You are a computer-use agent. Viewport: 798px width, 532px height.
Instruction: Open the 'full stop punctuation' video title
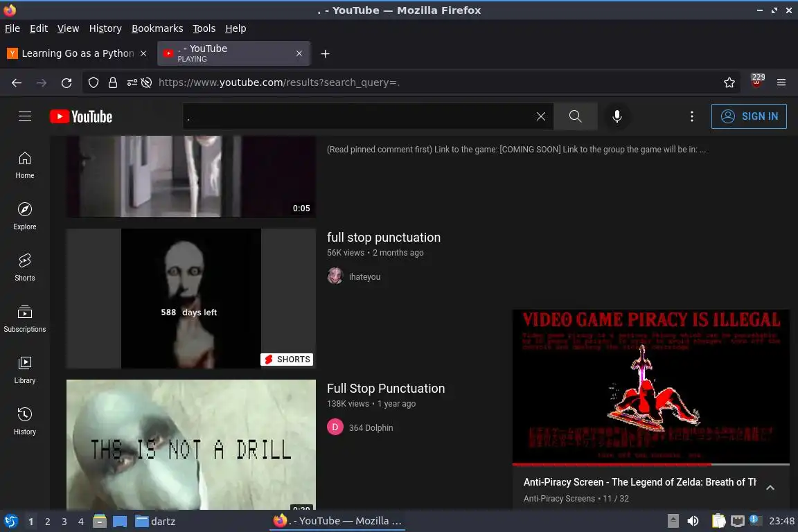384,237
